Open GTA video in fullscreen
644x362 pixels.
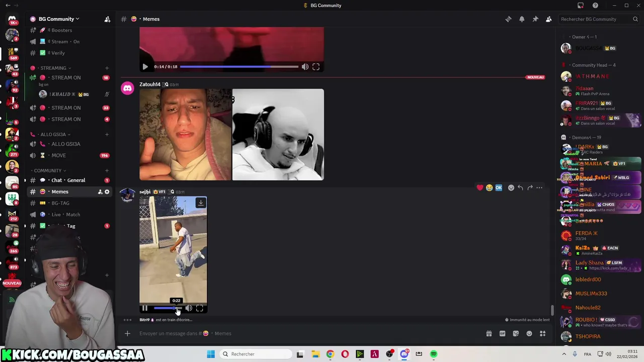pos(200,308)
